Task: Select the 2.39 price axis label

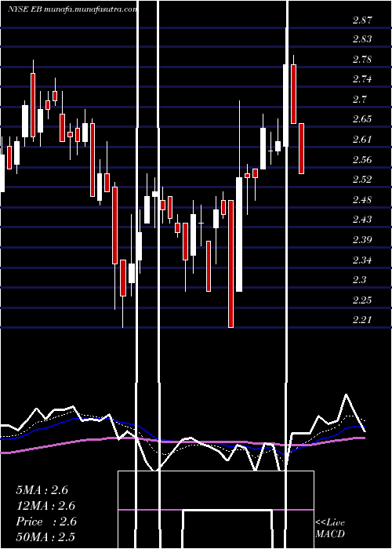Action: pos(362,239)
